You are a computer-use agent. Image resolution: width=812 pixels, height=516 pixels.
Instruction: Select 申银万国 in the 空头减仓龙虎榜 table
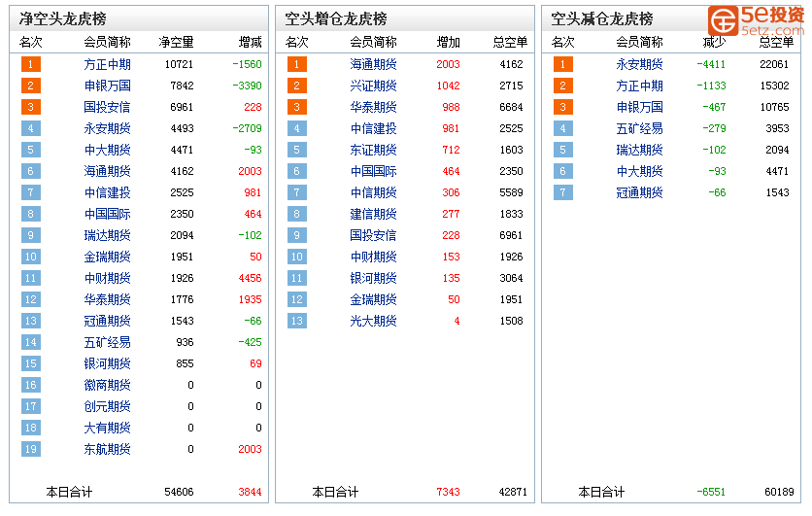pos(639,107)
